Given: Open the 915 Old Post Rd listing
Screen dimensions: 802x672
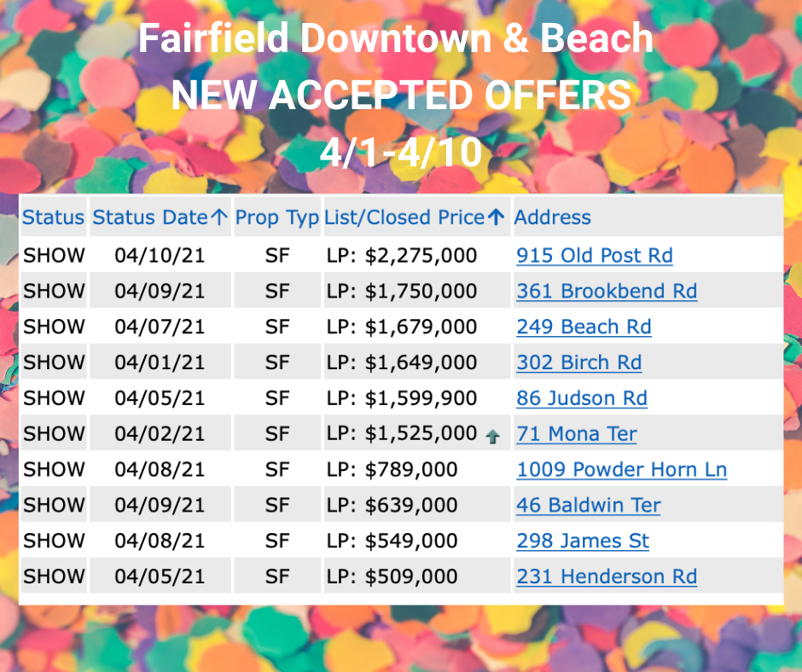Looking at the screenshot, I should 594,255.
